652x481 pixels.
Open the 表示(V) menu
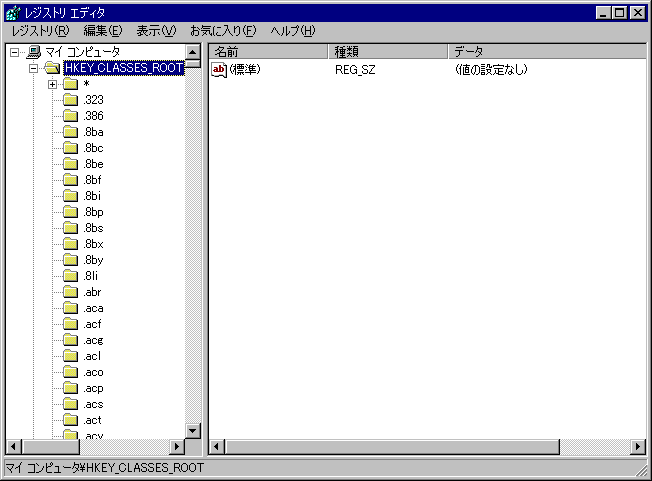click(x=155, y=31)
